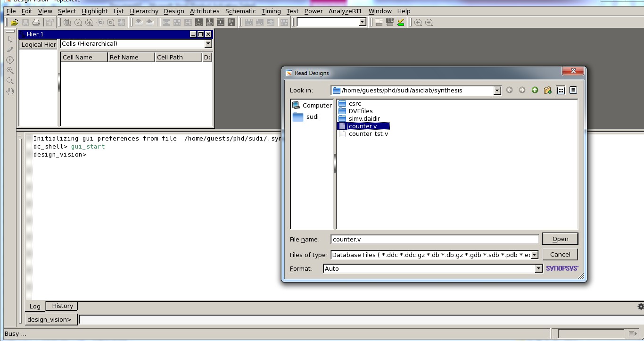Open the File menu
644x341 pixels.
(11, 11)
